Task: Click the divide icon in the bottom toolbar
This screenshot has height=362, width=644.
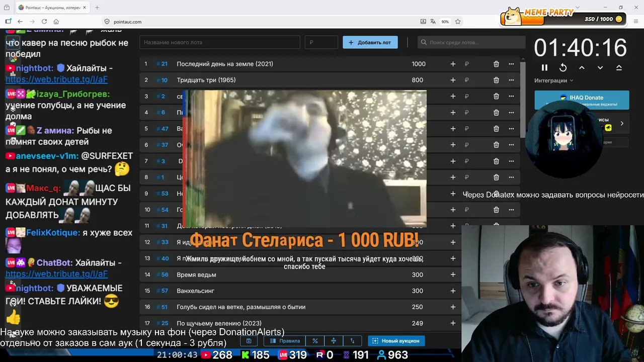Action: (334, 341)
